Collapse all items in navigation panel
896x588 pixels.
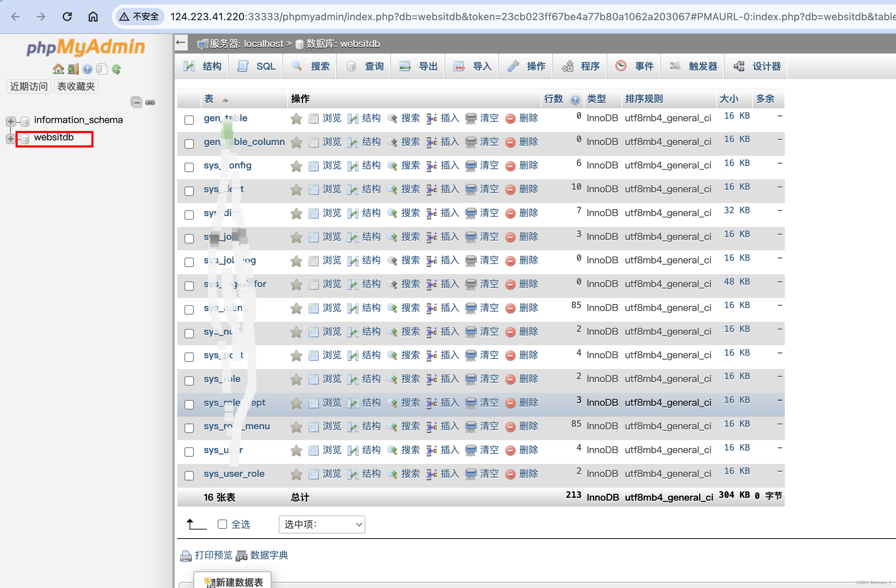pyautogui.click(x=136, y=102)
